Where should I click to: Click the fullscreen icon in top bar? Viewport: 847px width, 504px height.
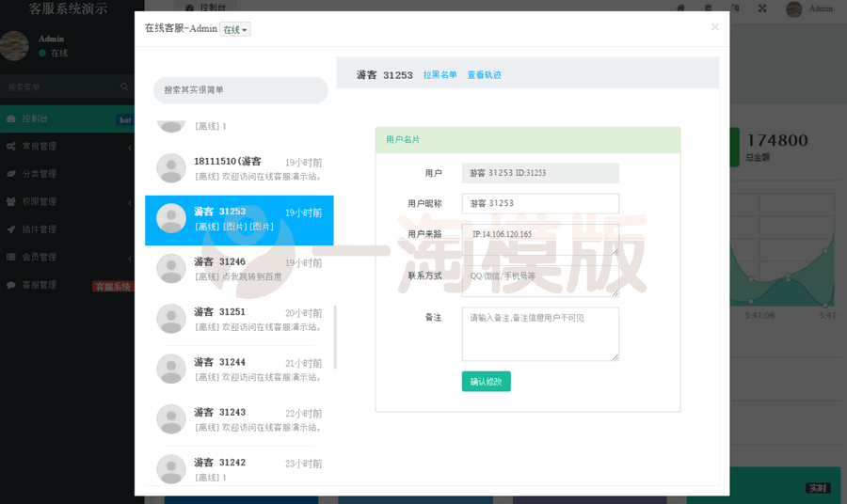tap(762, 8)
